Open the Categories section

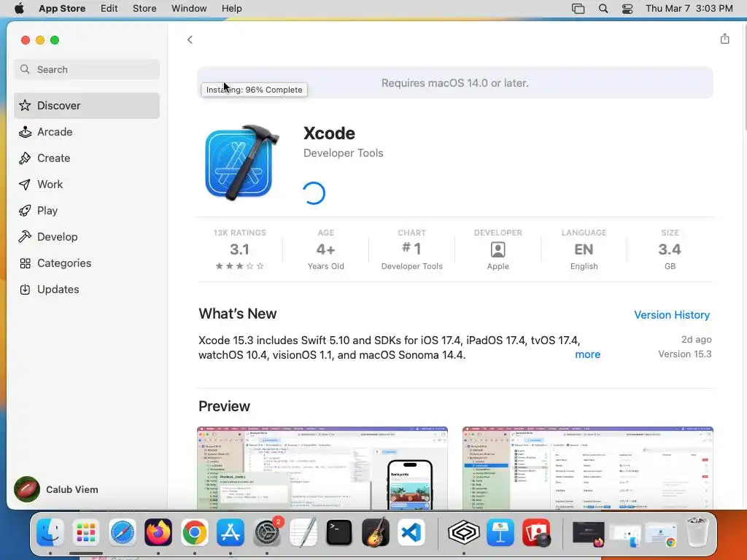click(x=87, y=262)
